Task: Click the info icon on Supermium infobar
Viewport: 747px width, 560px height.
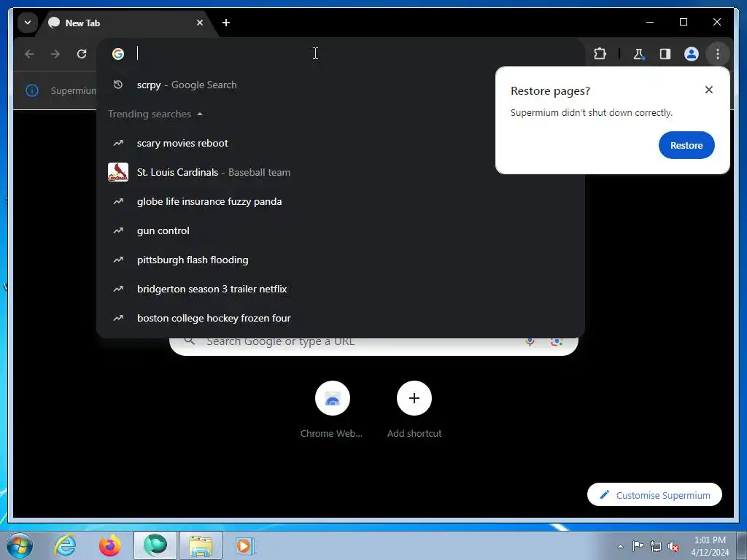Action: [32, 90]
